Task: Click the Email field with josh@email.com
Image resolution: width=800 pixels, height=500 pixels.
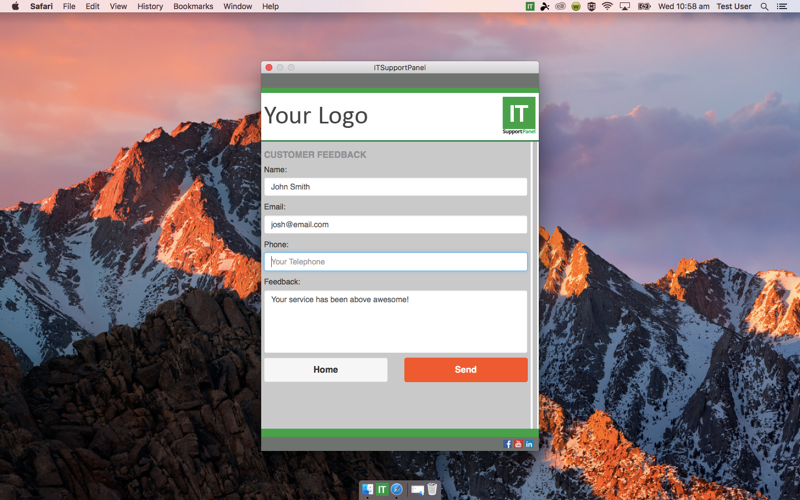Action: point(395,224)
